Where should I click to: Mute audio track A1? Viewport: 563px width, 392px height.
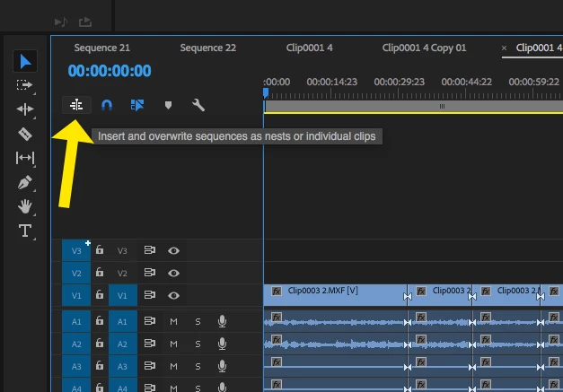click(x=173, y=322)
